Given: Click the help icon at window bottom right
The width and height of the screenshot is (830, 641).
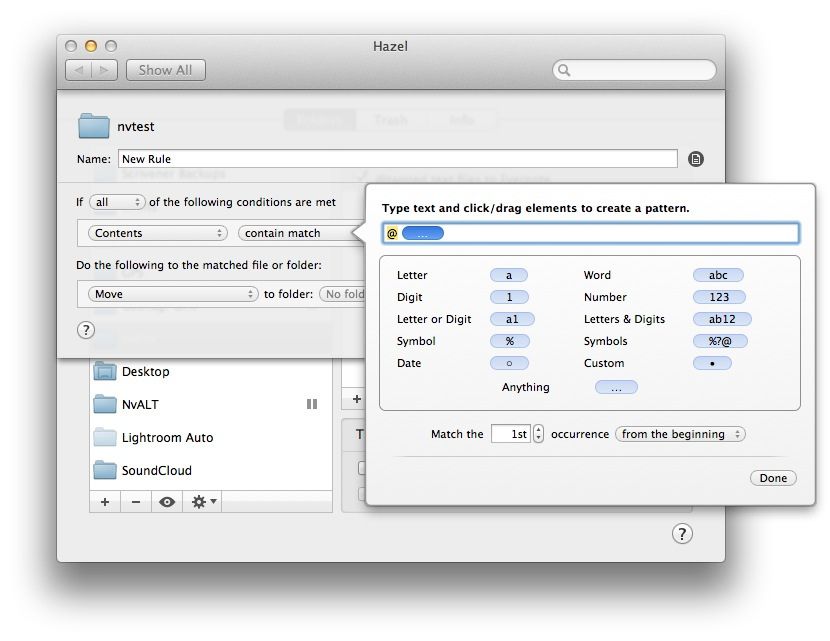Looking at the screenshot, I should coord(681,533).
